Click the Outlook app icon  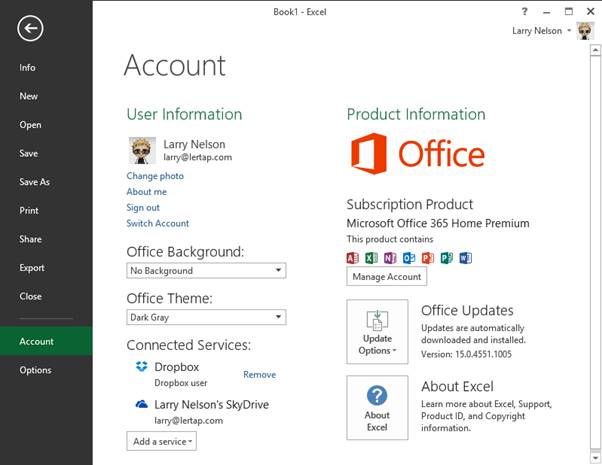[x=409, y=258]
